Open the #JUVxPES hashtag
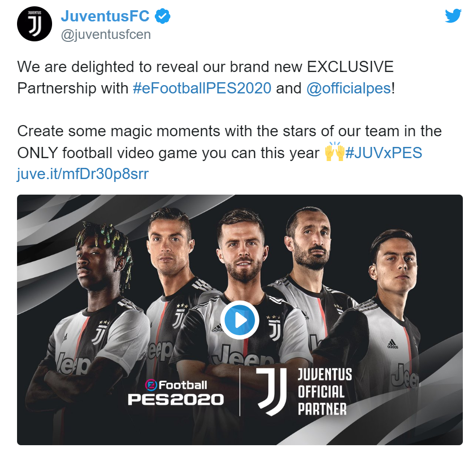476x452 pixels. tap(384, 153)
